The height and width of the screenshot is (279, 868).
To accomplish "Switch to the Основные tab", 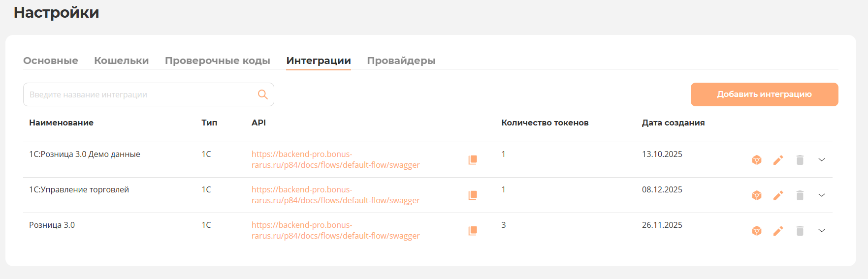I will (51, 61).
